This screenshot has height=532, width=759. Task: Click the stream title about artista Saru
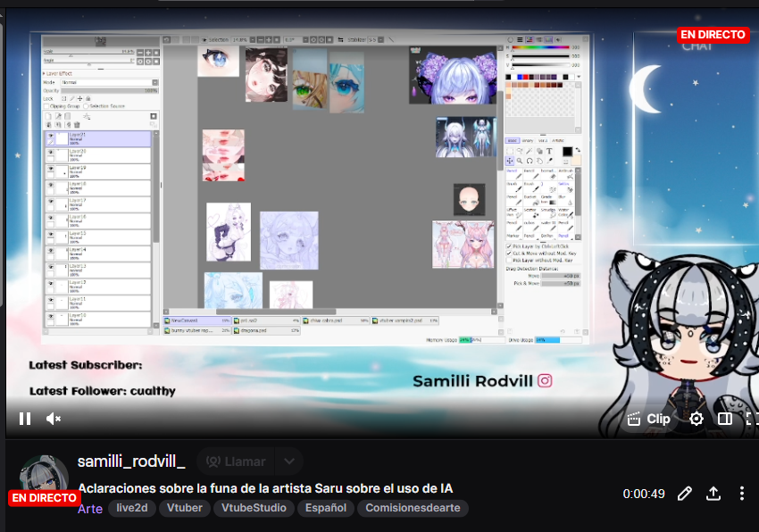265,488
